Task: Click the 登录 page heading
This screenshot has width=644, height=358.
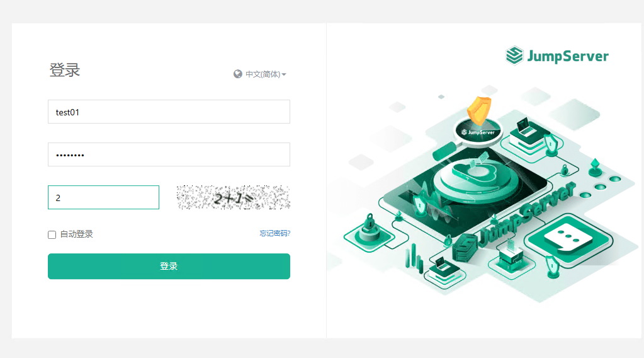Action: click(64, 70)
